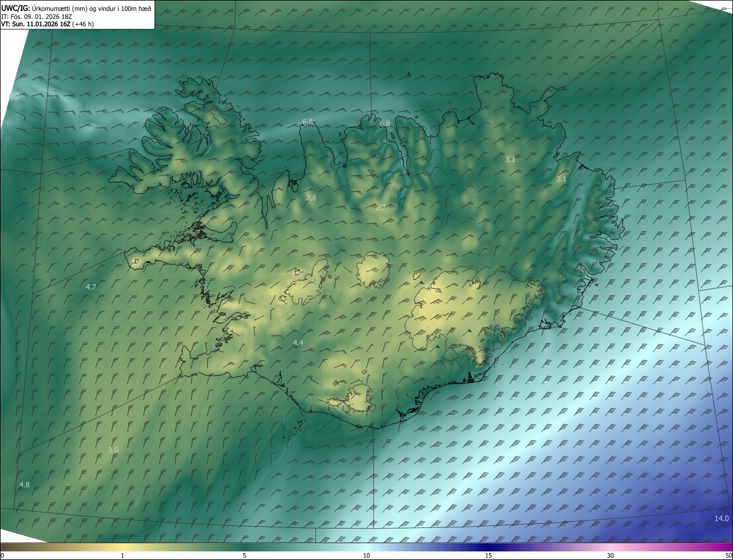Click the '15' tick label on the color scale

[488, 556]
